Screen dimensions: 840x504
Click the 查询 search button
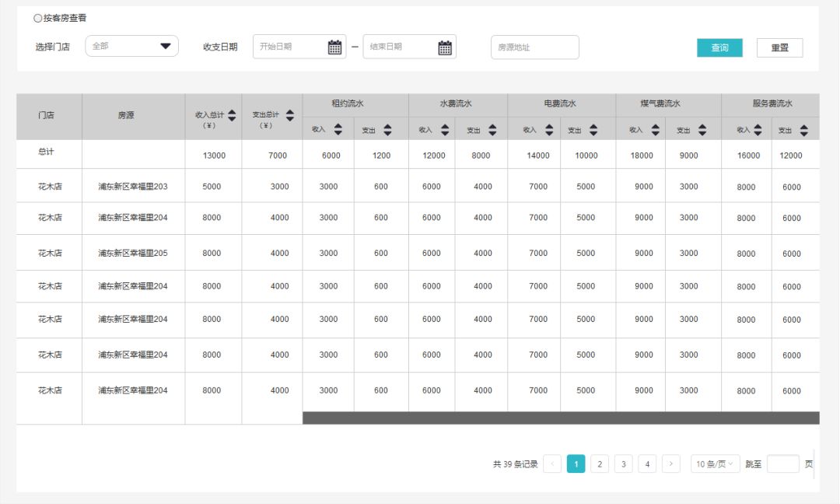[x=719, y=47]
